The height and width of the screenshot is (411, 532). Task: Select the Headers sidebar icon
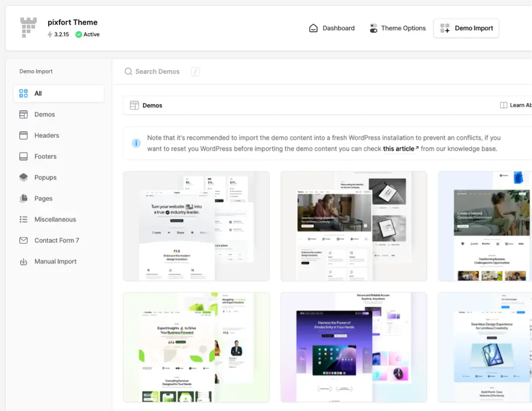pos(24,135)
